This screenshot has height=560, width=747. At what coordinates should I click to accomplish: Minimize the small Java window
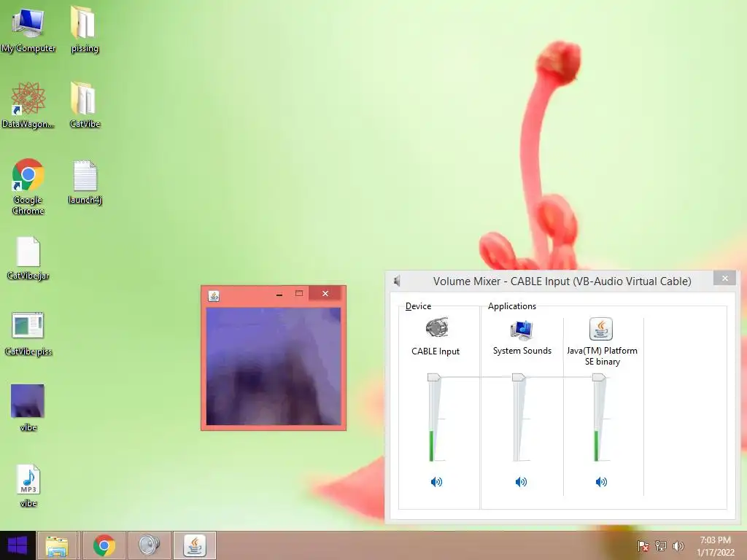click(279, 294)
